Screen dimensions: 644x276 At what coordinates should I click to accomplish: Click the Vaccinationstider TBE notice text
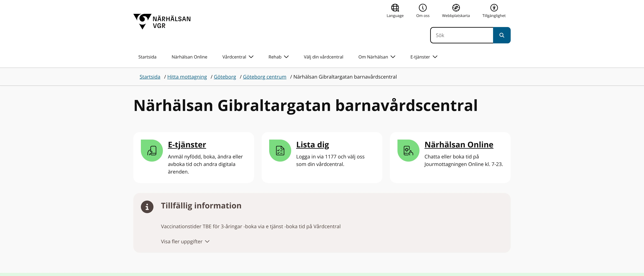coord(250,226)
